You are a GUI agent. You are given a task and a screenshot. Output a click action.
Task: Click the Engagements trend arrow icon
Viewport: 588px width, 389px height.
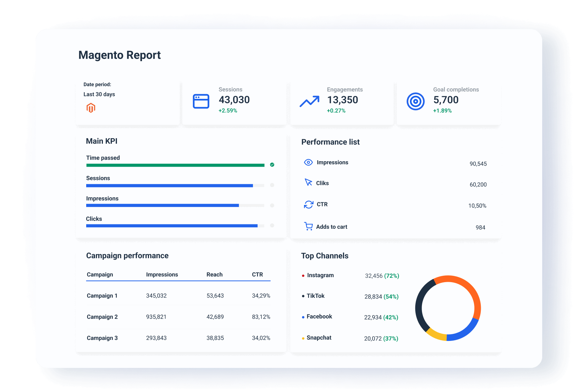(x=309, y=101)
